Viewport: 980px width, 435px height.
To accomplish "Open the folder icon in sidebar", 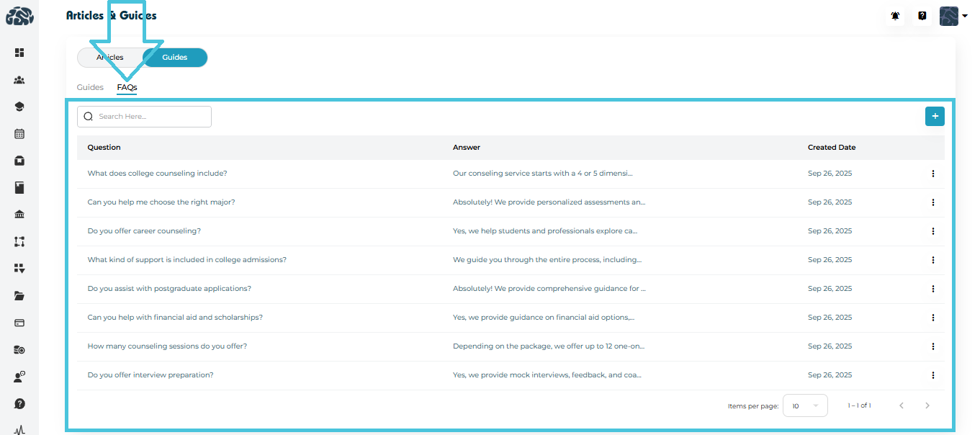I will click(x=19, y=296).
